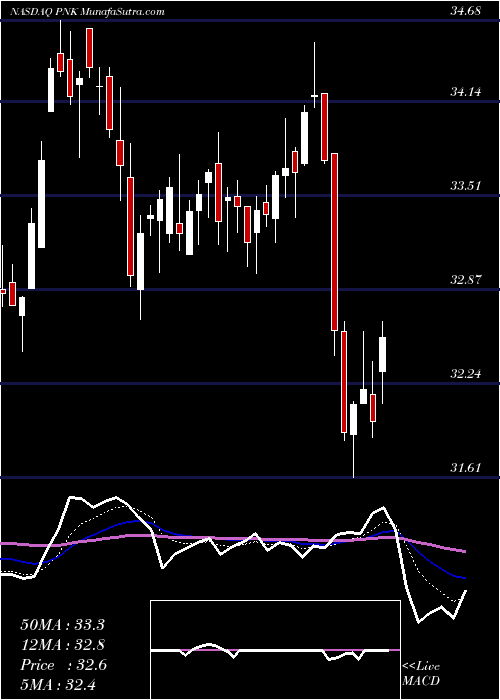Click the 12MA : 32.8 readout
This screenshot has height=700, width=500.
coord(62,645)
